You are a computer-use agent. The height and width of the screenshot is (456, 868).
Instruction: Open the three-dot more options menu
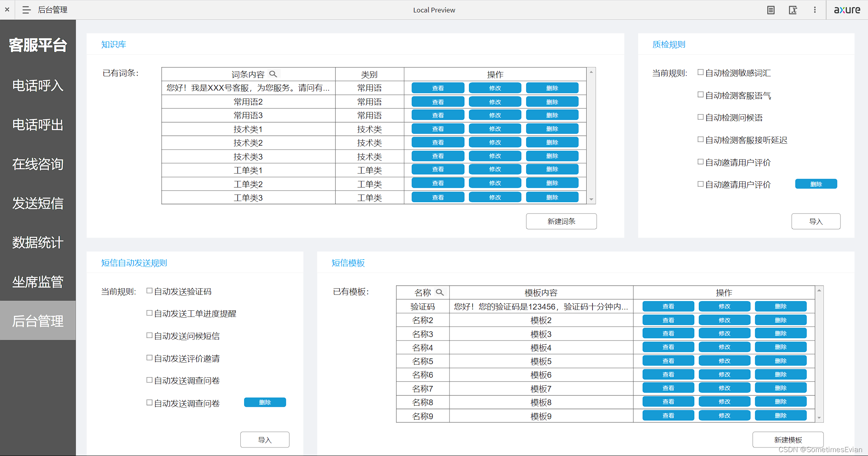pos(815,10)
